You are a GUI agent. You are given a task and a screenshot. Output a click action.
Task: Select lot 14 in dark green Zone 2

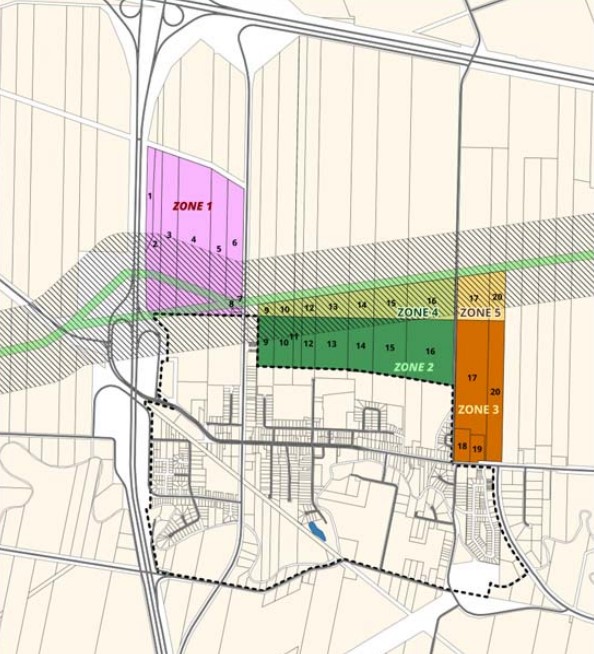tap(361, 346)
